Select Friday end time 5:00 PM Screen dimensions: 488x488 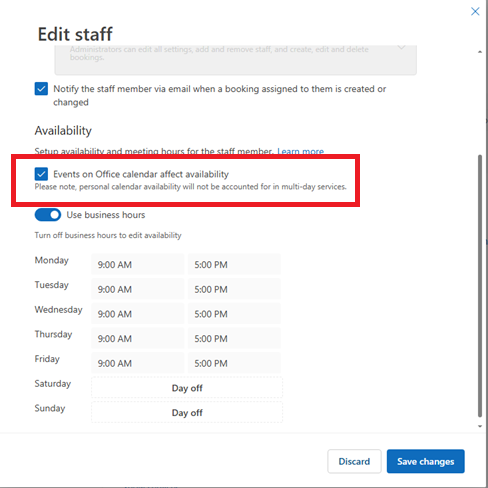234,363
